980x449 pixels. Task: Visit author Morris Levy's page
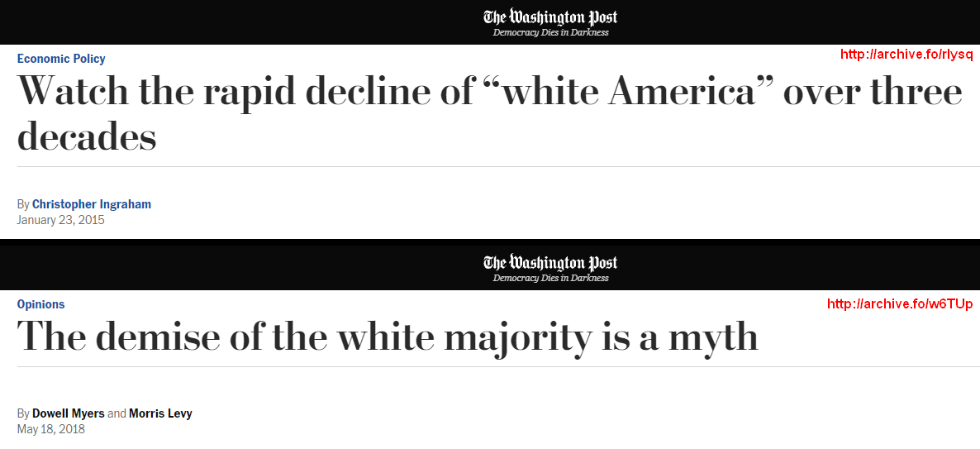tap(160, 413)
